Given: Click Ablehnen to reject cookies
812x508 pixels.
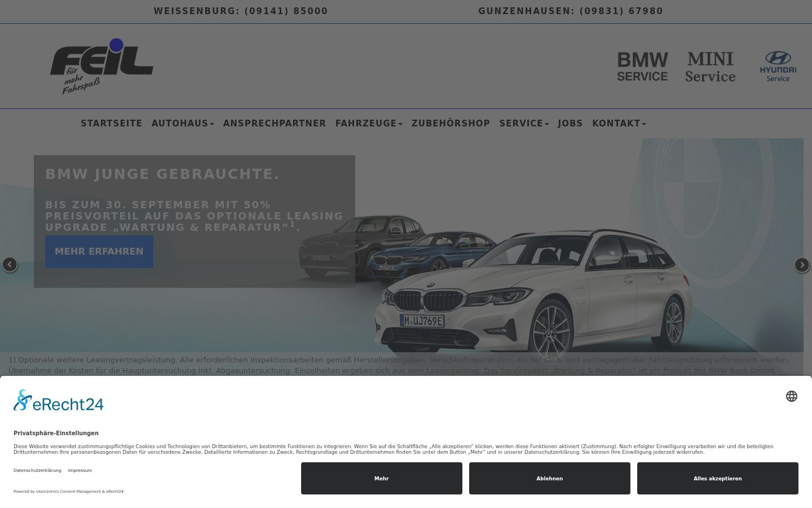Looking at the screenshot, I should (x=550, y=479).
